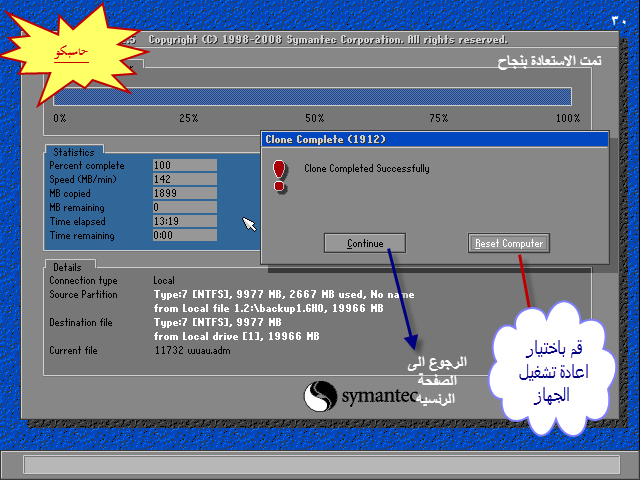Click the 'Percent complete' label

pyautogui.click(x=87, y=166)
